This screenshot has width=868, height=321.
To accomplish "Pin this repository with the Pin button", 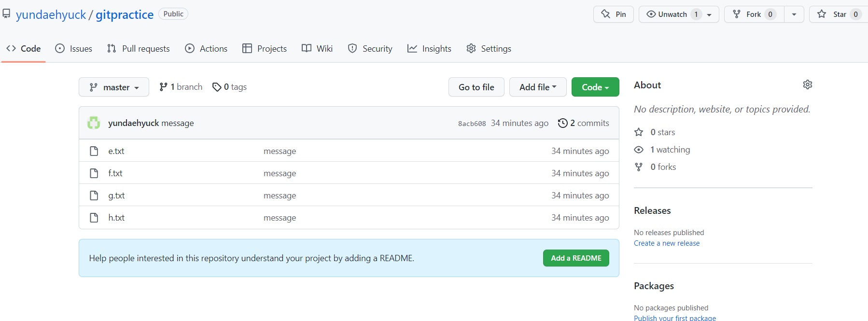I will point(613,14).
